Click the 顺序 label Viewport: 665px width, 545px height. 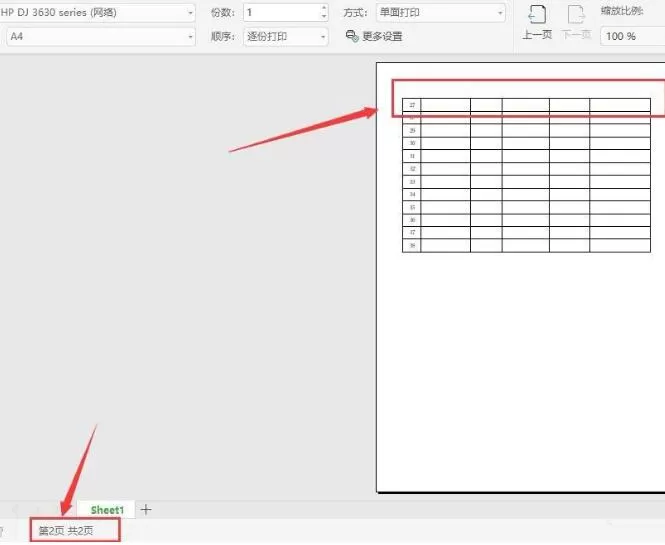pos(223,36)
